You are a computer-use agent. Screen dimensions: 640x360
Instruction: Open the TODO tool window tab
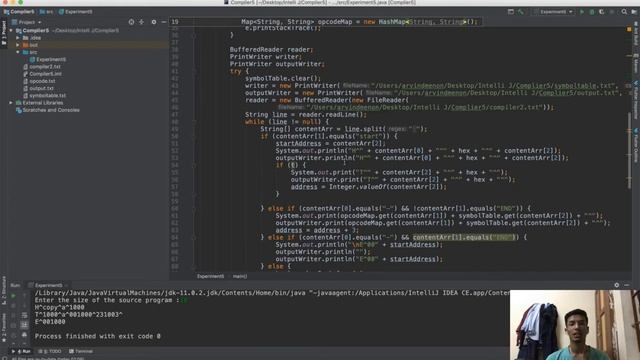coord(50,351)
